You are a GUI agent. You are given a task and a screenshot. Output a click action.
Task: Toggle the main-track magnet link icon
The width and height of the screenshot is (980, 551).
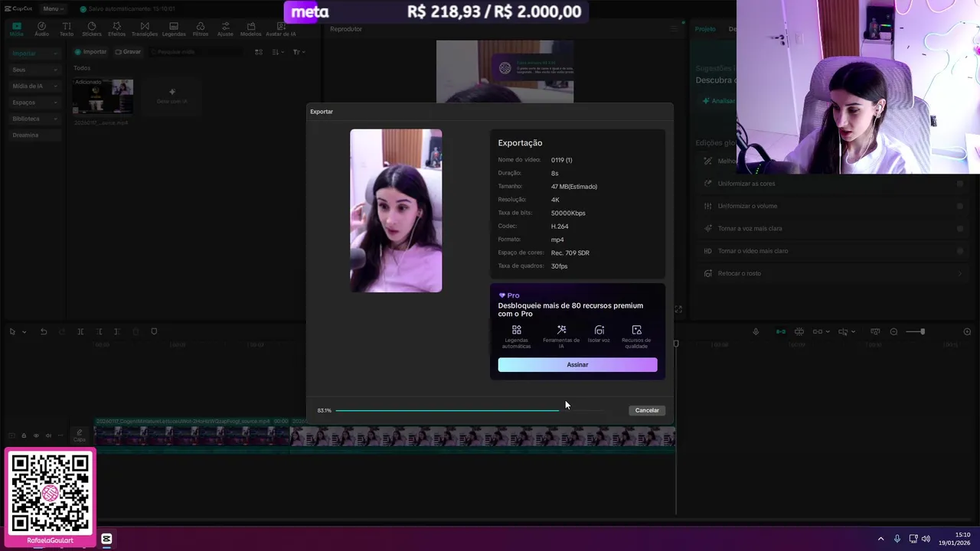pos(780,331)
